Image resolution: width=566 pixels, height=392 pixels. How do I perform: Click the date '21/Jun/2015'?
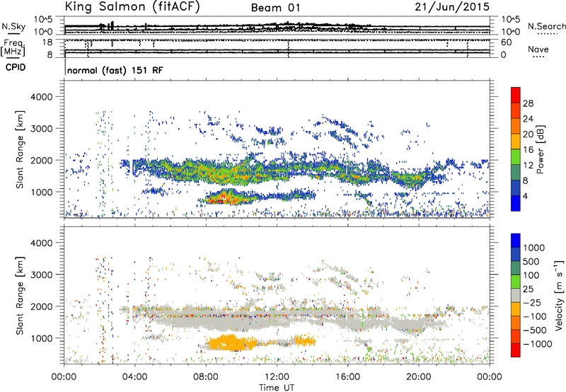[x=452, y=6]
